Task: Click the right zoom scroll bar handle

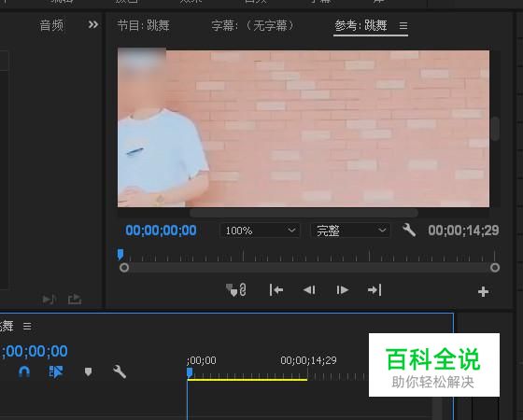Action: tap(495, 267)
